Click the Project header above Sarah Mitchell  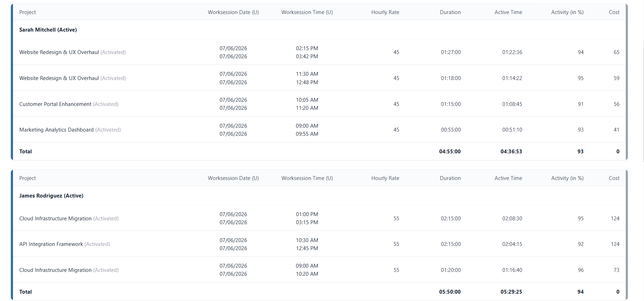coord(28,12)
